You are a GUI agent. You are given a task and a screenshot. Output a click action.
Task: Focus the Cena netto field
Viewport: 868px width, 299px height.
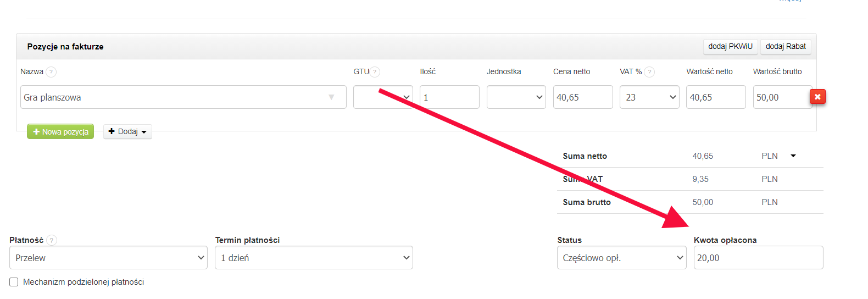pos(582,97)
